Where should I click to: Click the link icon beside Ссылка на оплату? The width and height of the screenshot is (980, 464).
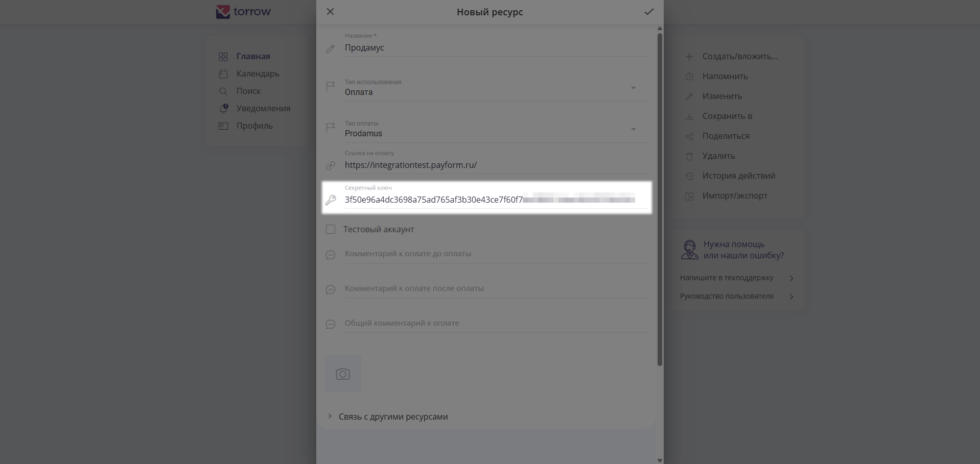331,165
